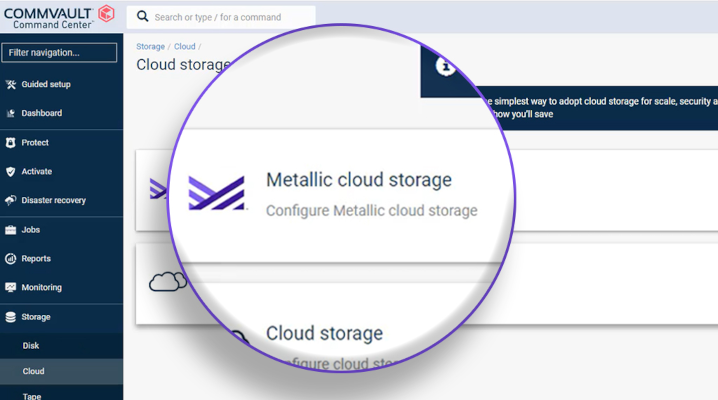
Task: Click the Disaster recovery icon
Action: (11, 200)
